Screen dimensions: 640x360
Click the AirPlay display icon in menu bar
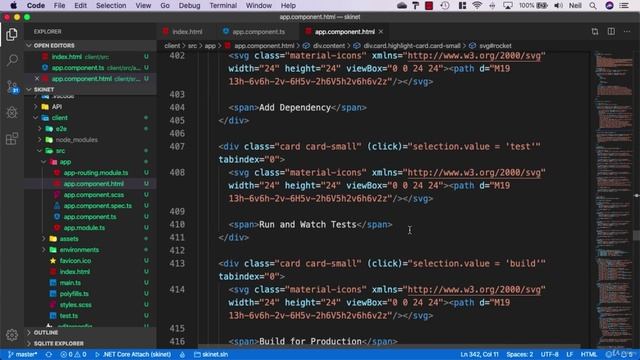click(x=508, y=5)
